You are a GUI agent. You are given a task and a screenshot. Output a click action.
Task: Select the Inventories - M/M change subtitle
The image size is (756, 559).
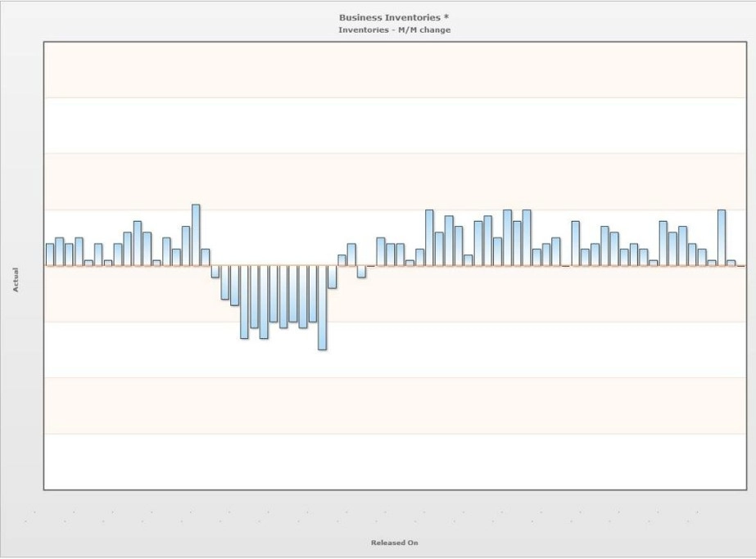click(395, 30)
